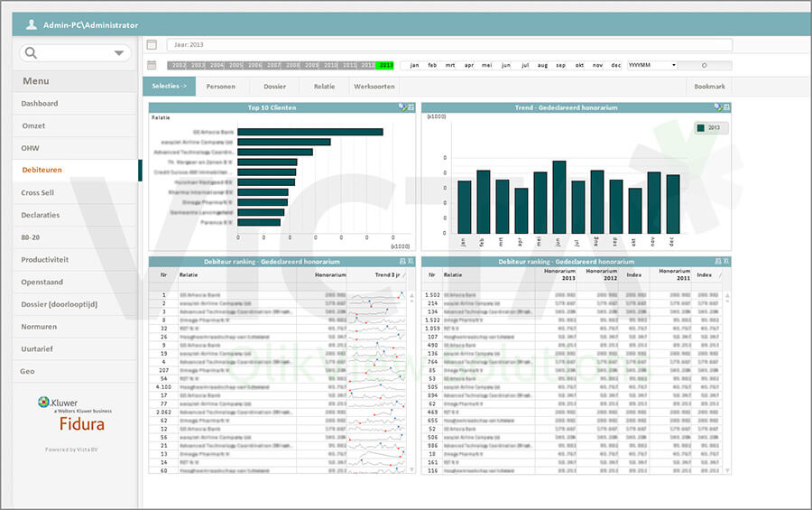Sort left table by Trend 3 jr header
812x510 pixels.
pyautogui.click(x=387, y=274)
